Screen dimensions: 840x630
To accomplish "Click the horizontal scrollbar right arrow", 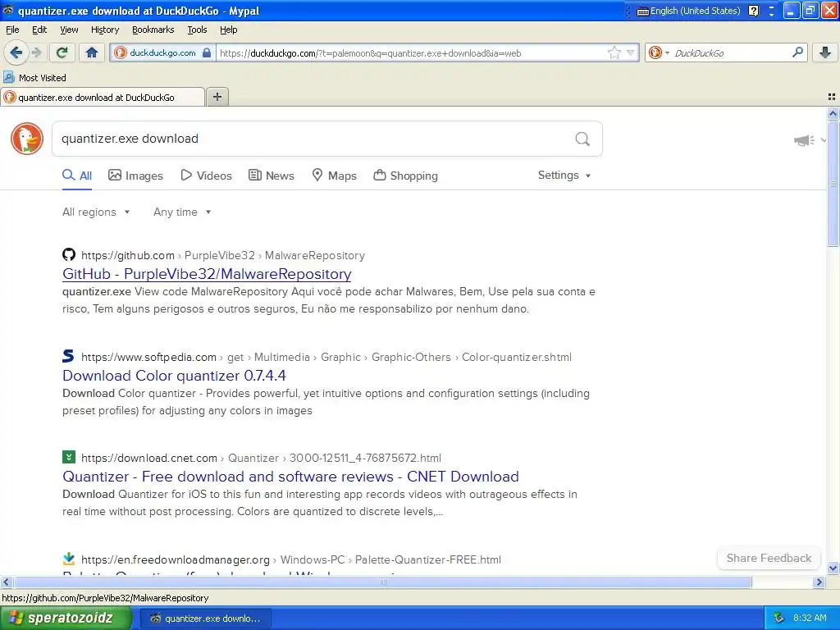I will tap(819, 582).
